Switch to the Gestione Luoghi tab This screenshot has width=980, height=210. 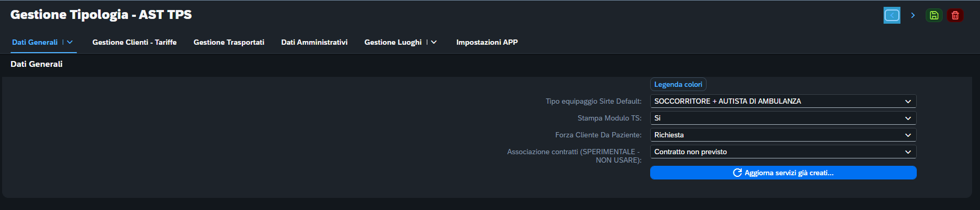pyautogui.click(x=393, y=42)
